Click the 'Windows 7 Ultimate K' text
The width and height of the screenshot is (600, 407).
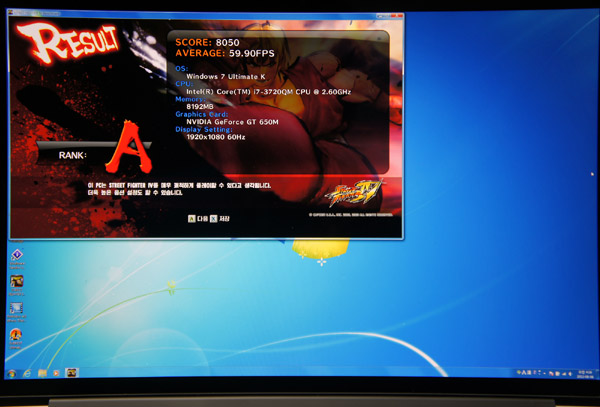coord(226,77)
